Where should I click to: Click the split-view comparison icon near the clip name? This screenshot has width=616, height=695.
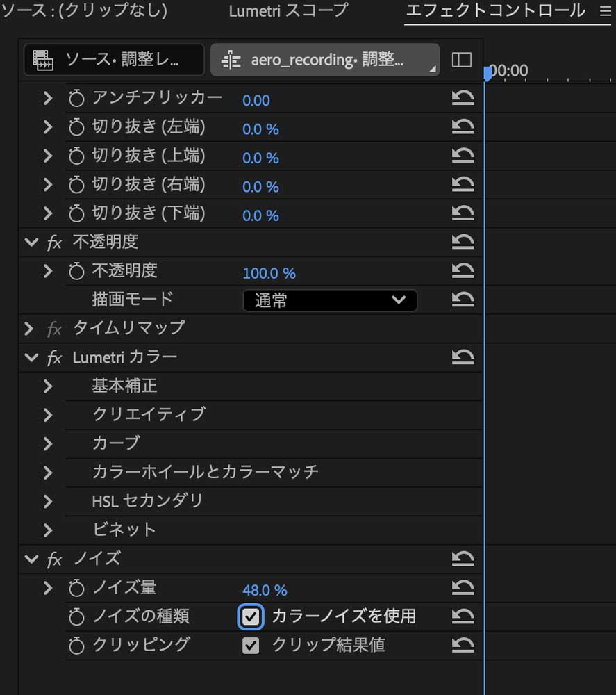tap(461, 60)
